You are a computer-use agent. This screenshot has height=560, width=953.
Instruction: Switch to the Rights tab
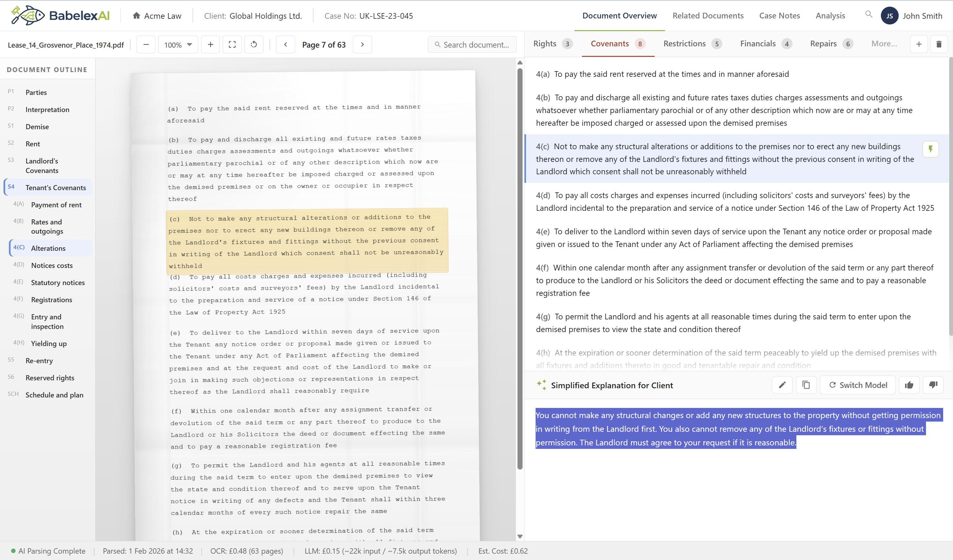pos(552,44)
